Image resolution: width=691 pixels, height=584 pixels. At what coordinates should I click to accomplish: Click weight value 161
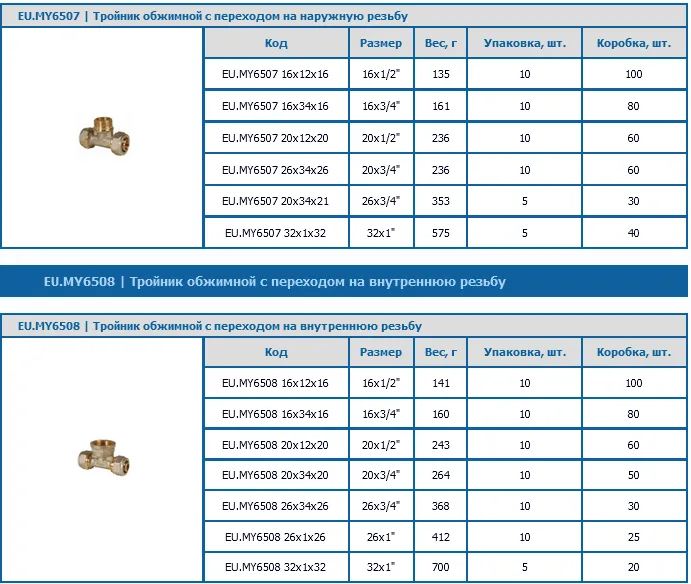click(x=441, y=106)
